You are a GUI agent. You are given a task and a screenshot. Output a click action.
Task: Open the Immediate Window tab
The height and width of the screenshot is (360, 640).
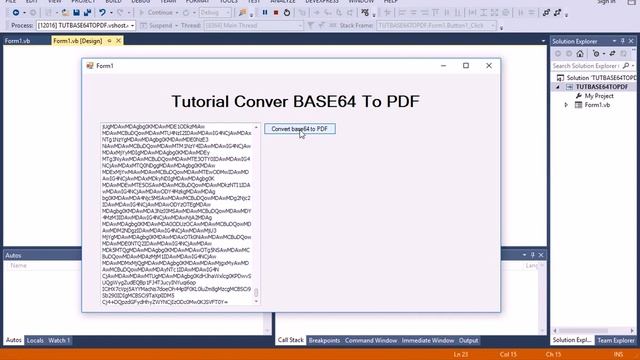pyautogui.click(x=428, y=340)
